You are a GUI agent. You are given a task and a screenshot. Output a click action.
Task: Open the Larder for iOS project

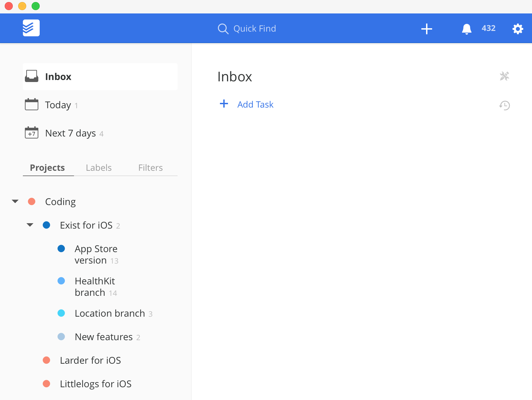pyautogui.click(x=90, y=360)
